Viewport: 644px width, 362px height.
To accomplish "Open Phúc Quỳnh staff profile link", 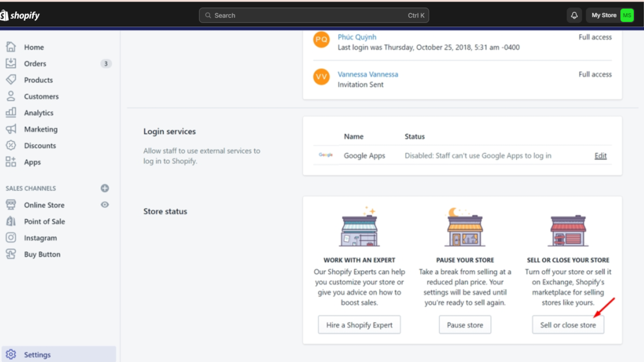I will pyautogui.click(x=357, y=37).
